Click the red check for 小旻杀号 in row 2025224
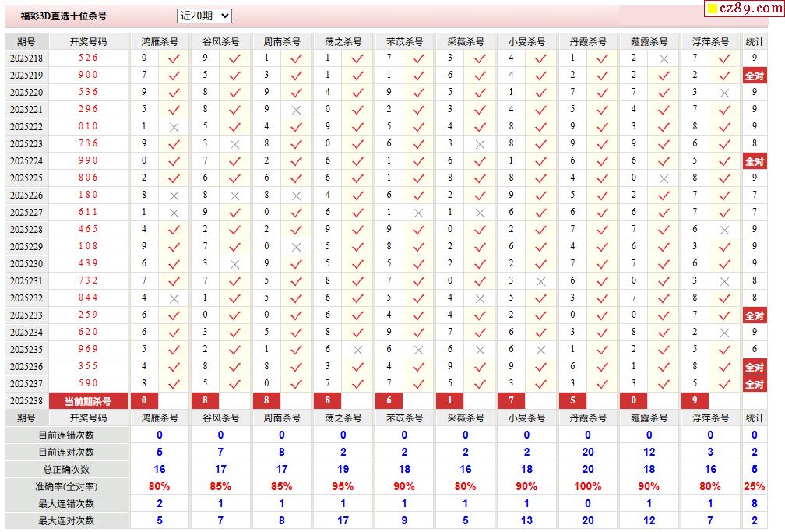The image size is (785, 532). click(x=540, y=161)
